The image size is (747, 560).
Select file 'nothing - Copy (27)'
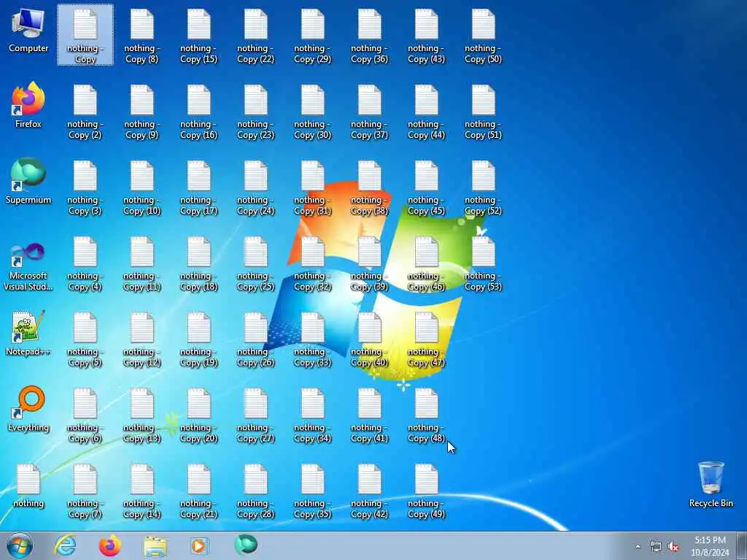(x=256, y=415)
